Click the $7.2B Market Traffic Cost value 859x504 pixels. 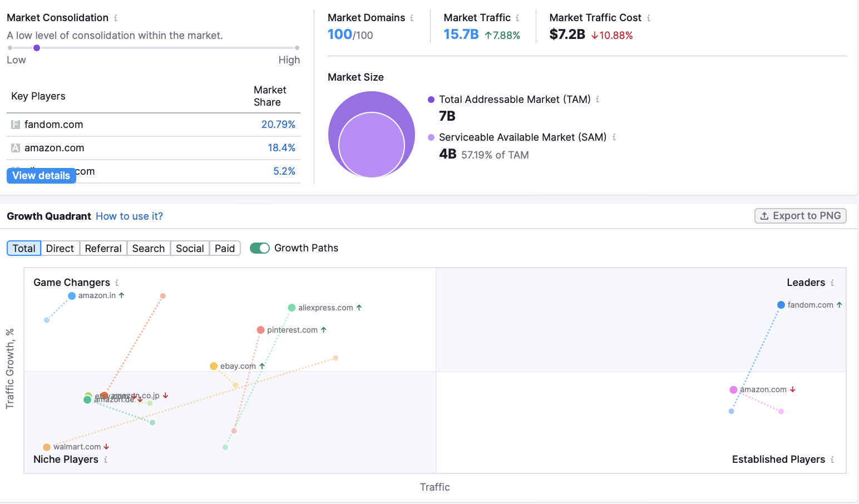tap(567, 34)
